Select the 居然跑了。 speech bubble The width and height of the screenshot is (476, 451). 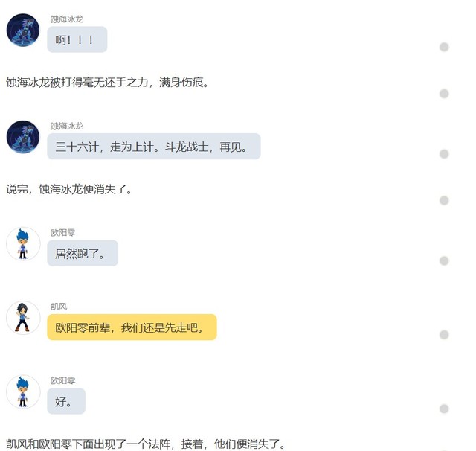[x=83, y=253]
